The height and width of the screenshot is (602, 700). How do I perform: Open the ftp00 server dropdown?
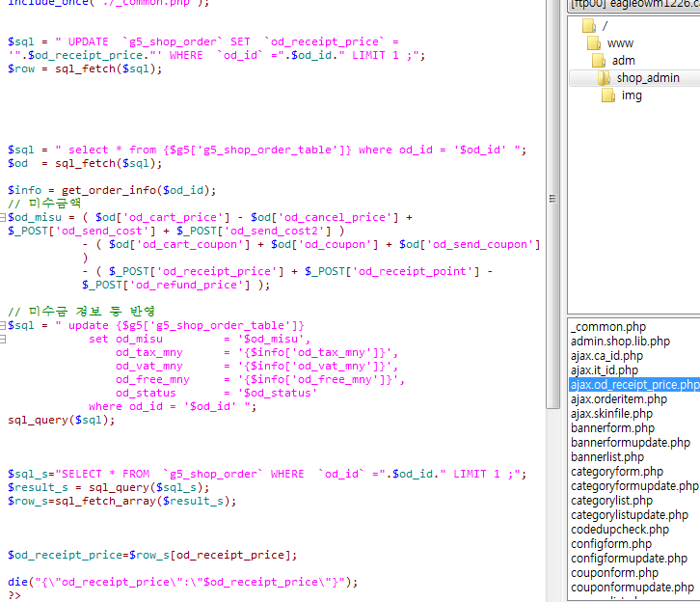tap(633, 4)
